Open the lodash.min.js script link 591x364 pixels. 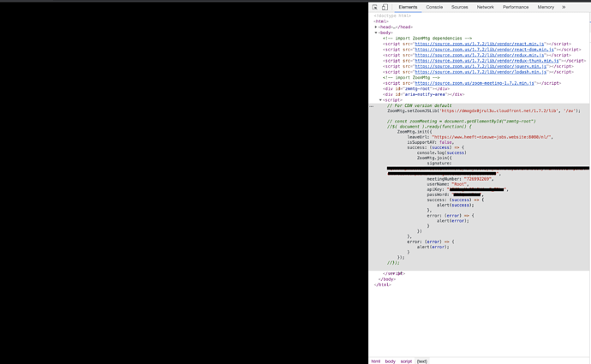[x=481, y=72]
